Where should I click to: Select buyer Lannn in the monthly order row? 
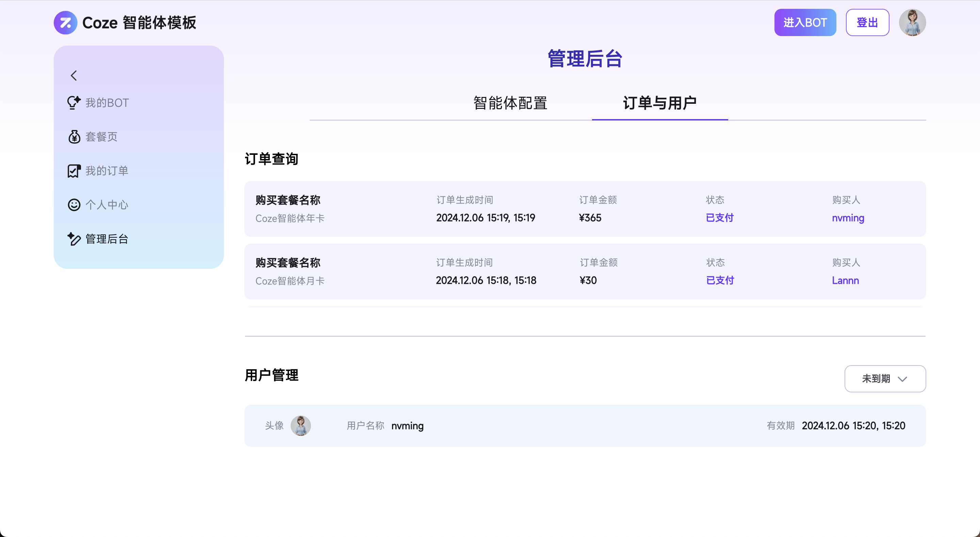coord(845,280)
